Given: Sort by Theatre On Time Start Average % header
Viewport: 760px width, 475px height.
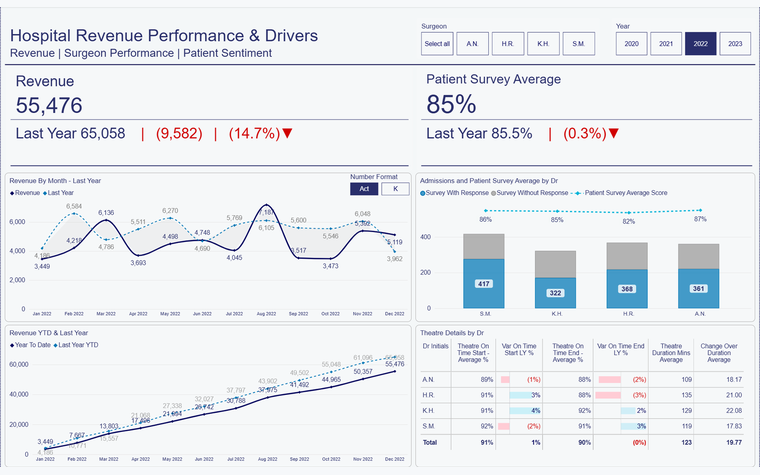Looking at the screenshot, I should tap(473, 353).
